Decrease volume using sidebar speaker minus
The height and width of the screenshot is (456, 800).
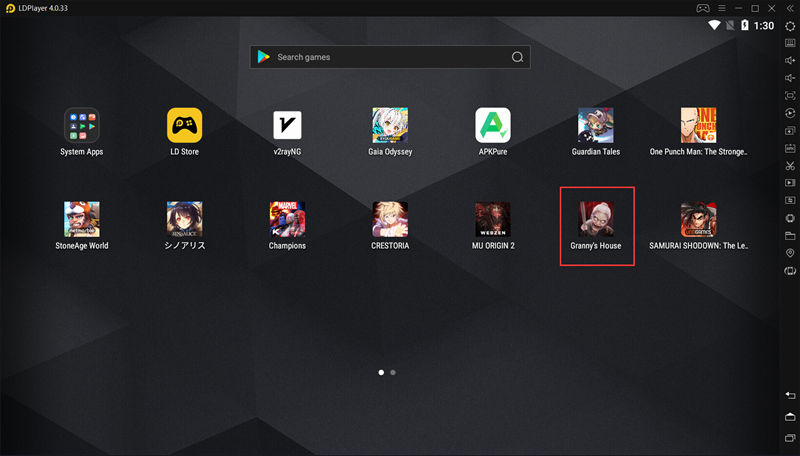[x=790, y=78]
